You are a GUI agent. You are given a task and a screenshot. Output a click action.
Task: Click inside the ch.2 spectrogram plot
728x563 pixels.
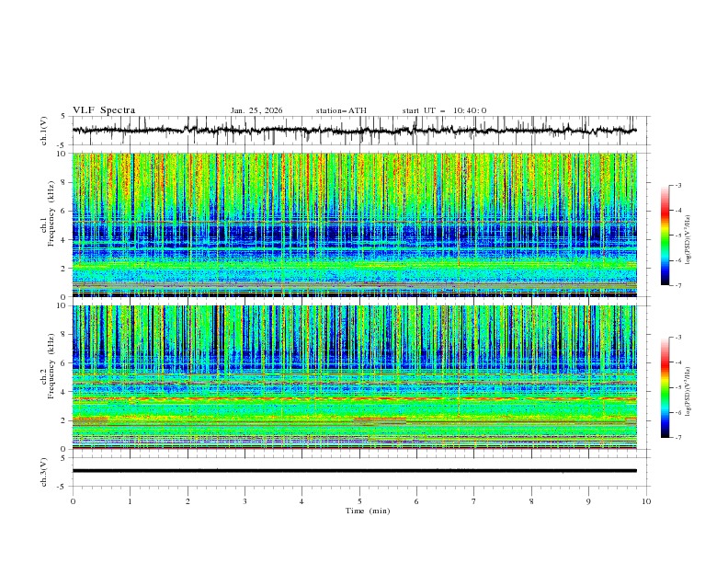(358, 377)
